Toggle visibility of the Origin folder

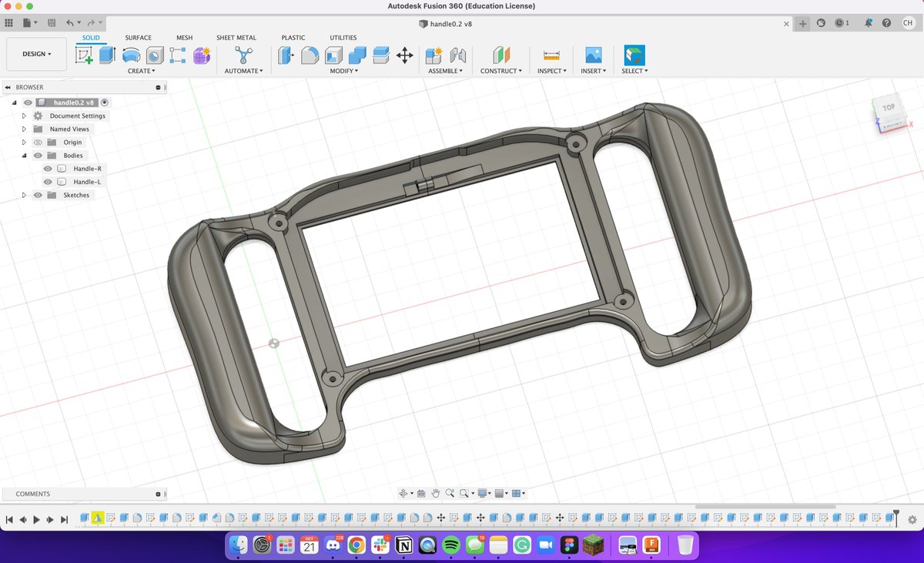coord(37,142)
